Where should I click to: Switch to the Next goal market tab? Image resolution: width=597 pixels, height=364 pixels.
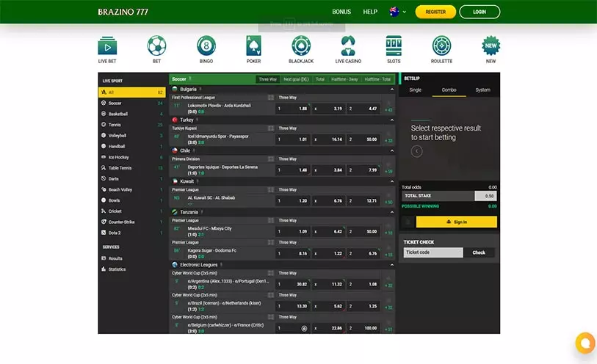pyautogui.click(x=296, y=79)
